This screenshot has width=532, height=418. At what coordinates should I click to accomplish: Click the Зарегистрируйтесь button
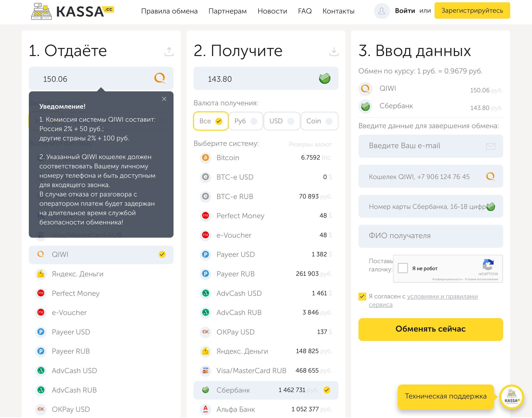(x=472, y=11)
